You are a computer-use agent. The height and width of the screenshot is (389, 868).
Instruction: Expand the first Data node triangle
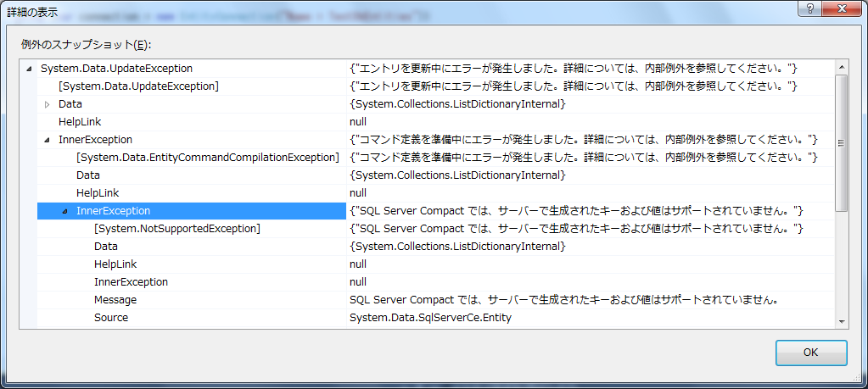click(x=47, y=104)
